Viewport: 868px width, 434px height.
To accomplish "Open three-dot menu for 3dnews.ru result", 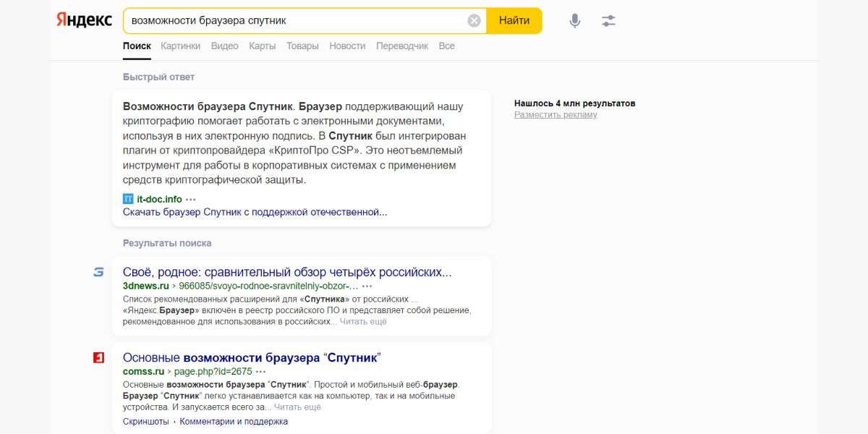I will tap(367, 286).
